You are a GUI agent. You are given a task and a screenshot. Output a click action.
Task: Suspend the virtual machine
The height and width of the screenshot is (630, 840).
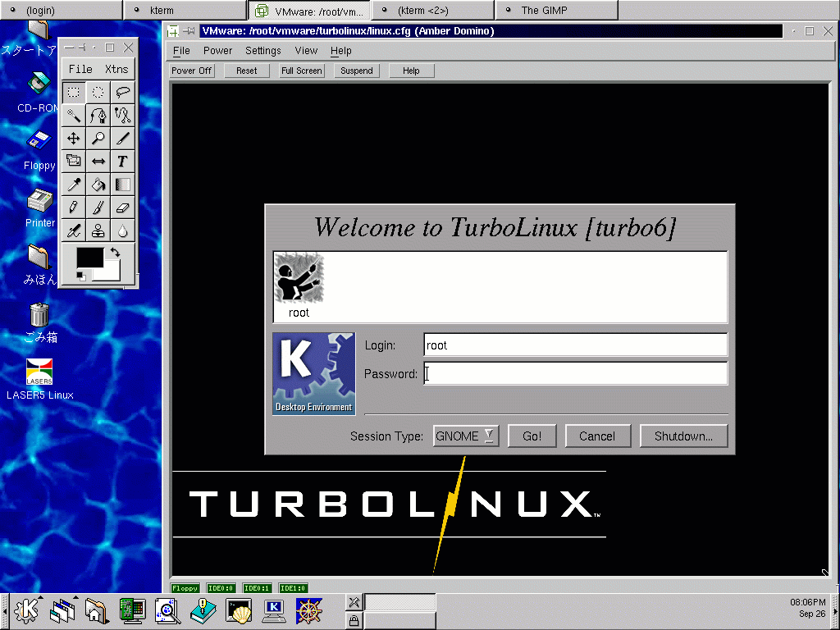click(x=357, y=71)
